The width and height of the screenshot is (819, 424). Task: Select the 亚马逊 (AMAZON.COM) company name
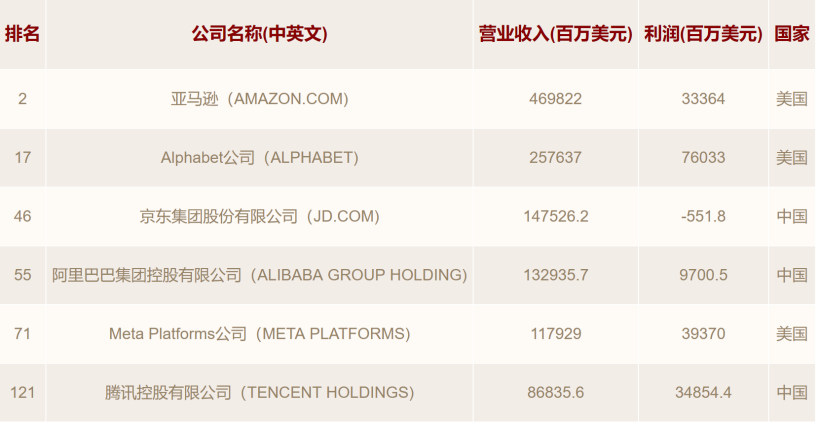click(259, 99)
